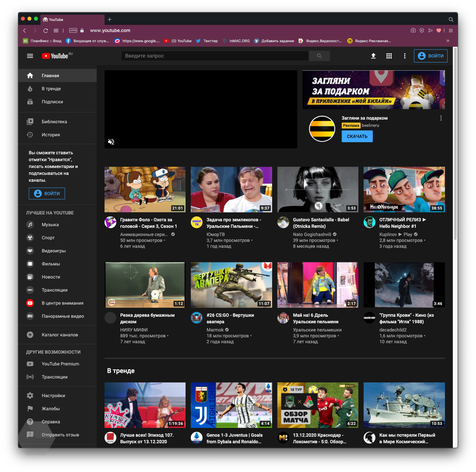The height and width of the screenshot is (472, 476).
Task: Open a new browser tab
Action: tap(110, 20)
